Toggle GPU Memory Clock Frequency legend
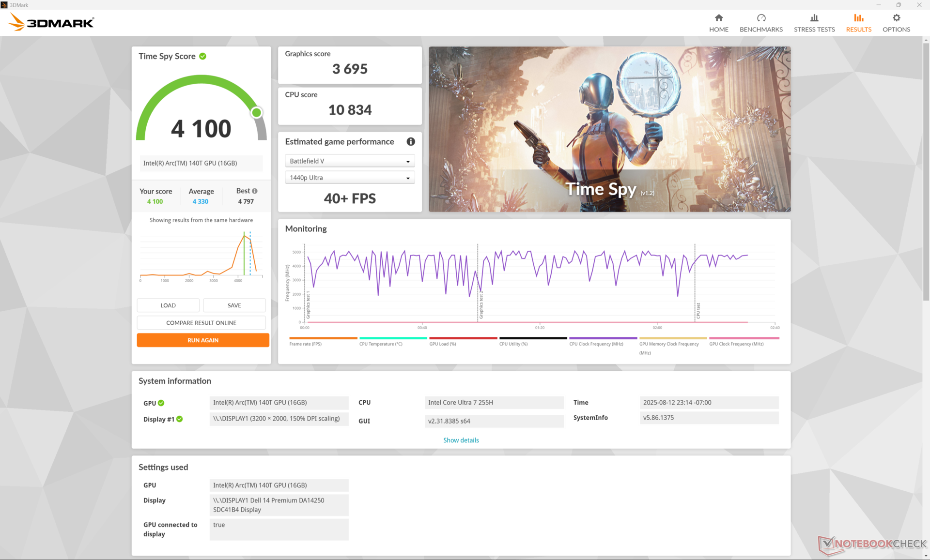 coord(673,346)
